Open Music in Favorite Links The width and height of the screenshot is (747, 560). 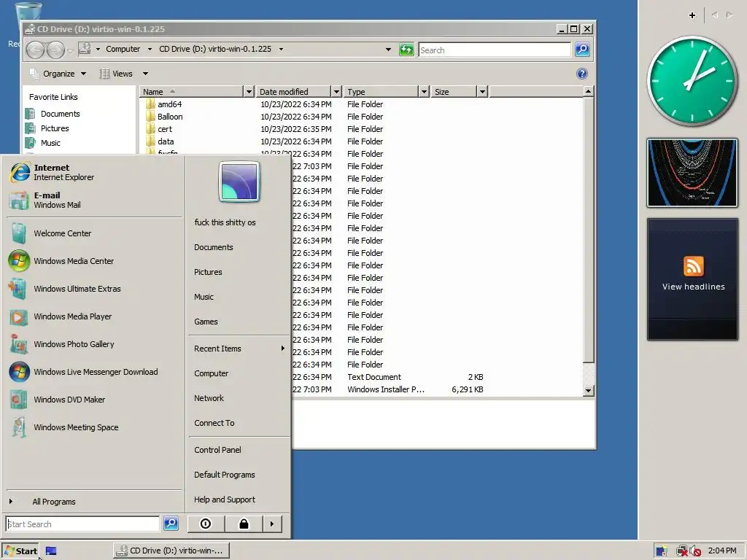tap(50, 143)
